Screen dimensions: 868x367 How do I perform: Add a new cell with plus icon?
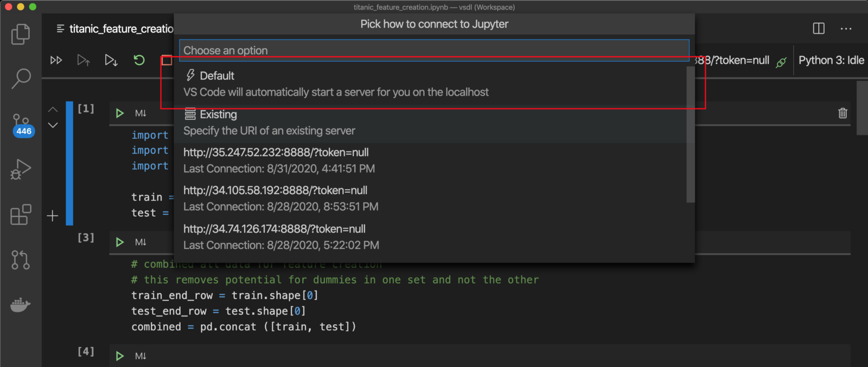53,216
